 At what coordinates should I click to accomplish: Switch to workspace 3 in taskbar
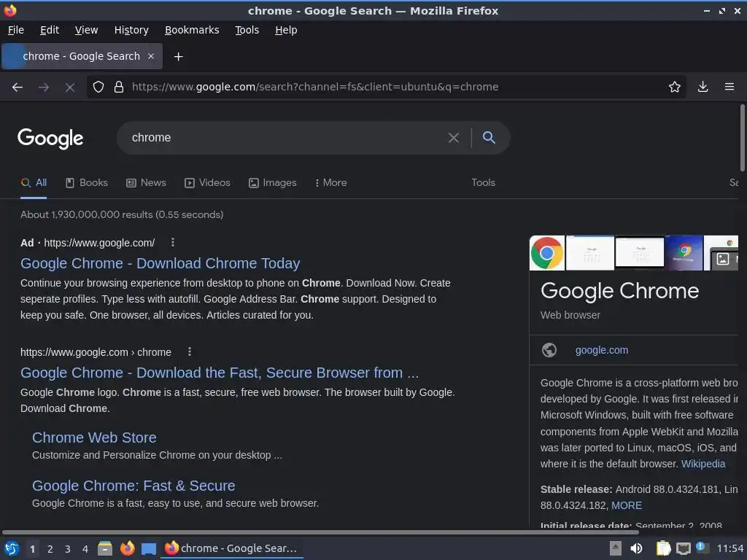pyautogui.click(x=68, y=549)
